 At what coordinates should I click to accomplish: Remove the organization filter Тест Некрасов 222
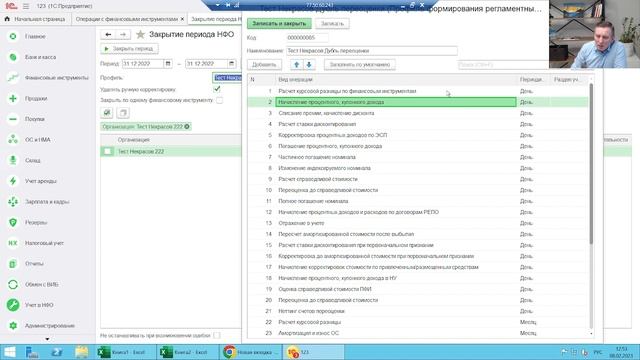coord(187,127)
